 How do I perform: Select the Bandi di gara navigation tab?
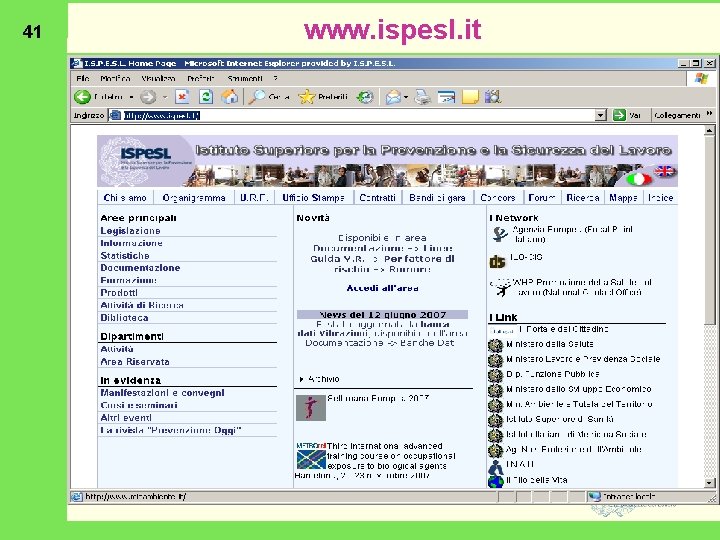437,198
